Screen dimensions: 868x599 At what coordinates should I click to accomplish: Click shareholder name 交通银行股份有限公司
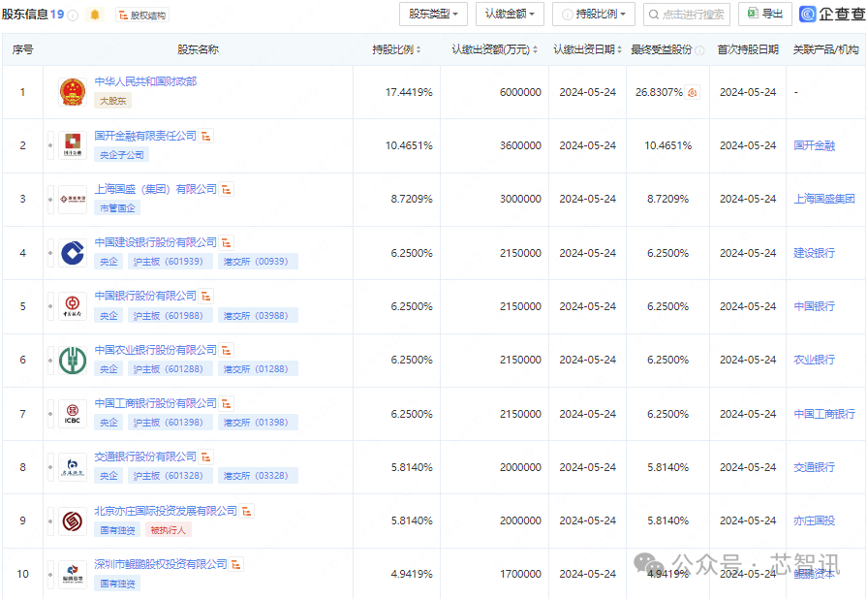click(x=145, y=456)
